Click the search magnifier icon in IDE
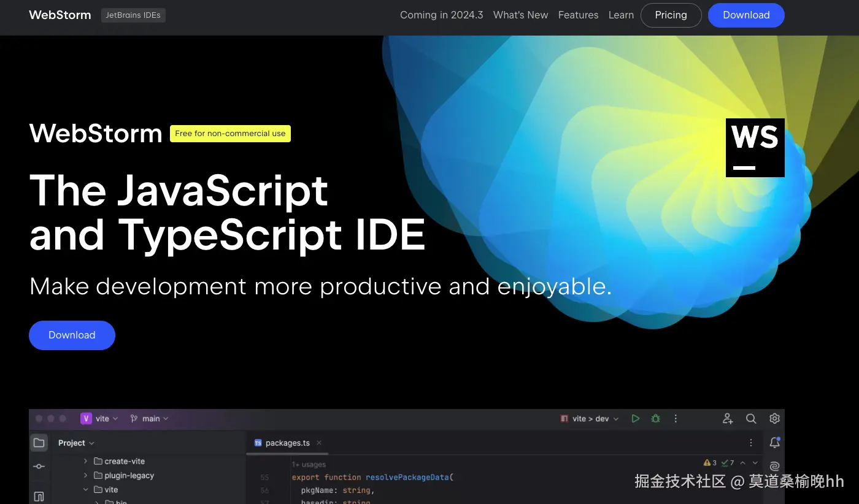Screen dimensions: 859x504 (x=751, y=419)
